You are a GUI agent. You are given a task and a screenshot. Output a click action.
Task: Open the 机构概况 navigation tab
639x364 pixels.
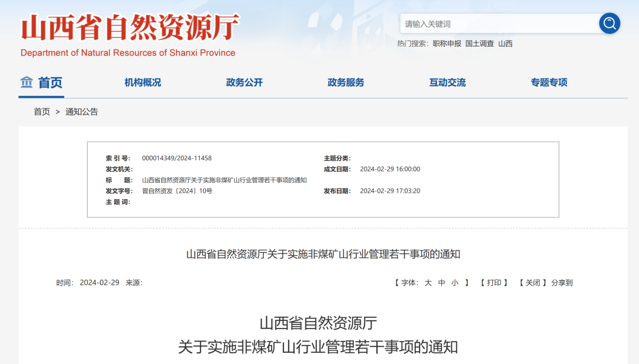tap(143, 83)
